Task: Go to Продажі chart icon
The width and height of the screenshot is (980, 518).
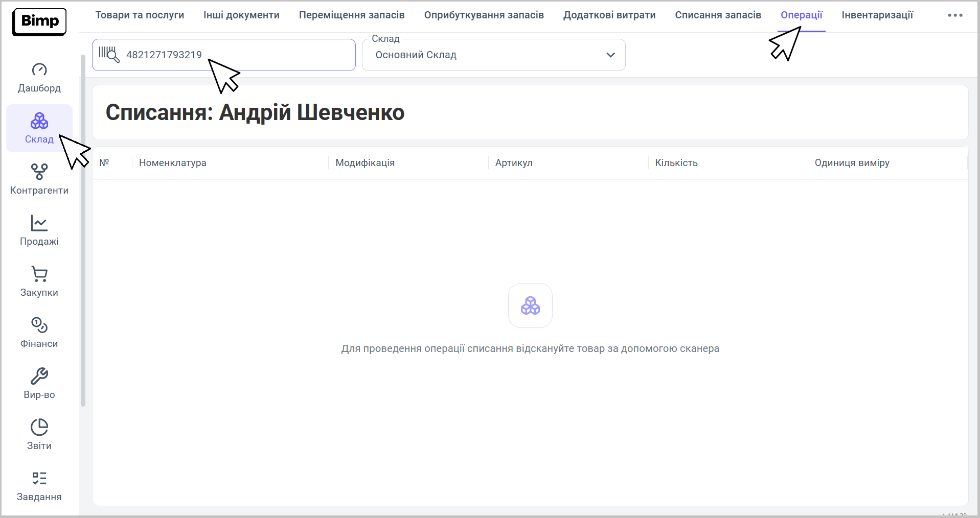Action: [39, 223]
